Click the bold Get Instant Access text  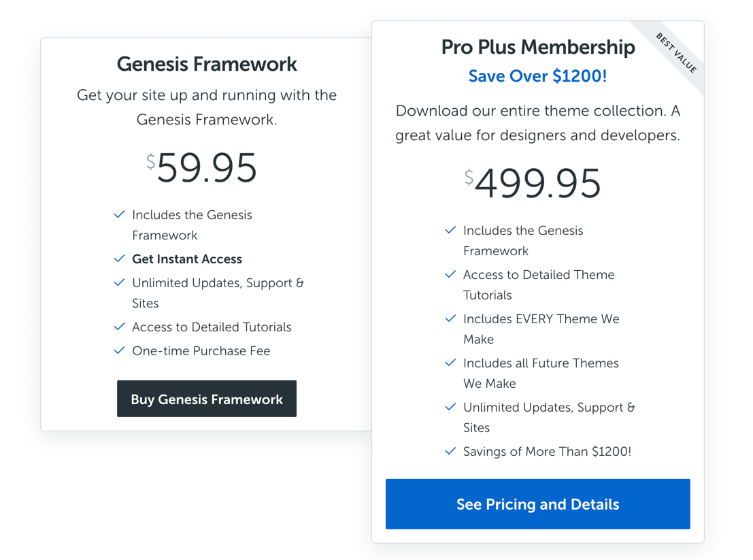tap(187, 259)
